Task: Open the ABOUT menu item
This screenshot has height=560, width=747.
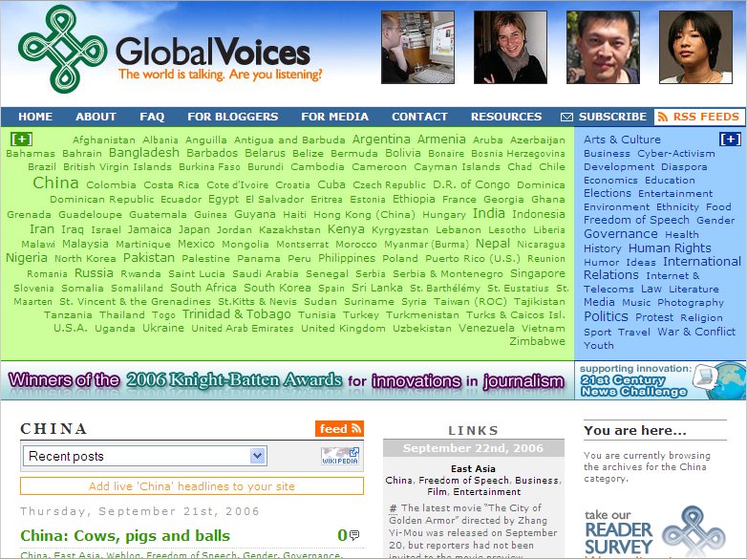Action: point(96,117)
